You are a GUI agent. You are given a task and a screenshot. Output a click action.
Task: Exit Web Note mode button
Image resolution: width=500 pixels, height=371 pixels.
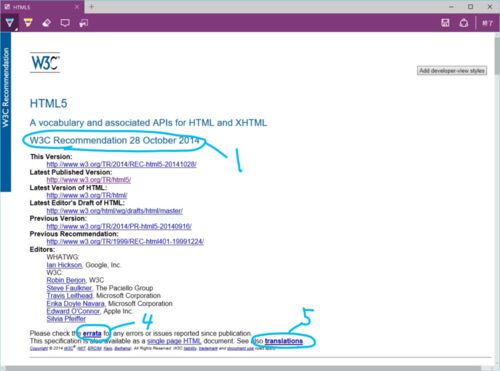pyautogui.click(x=487, y=23)
